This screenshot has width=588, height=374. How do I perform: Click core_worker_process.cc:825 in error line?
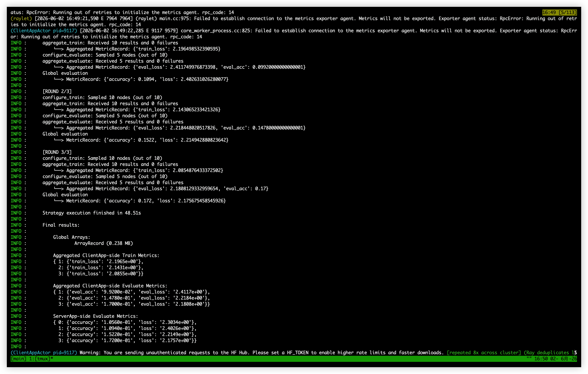coord(217,31)
